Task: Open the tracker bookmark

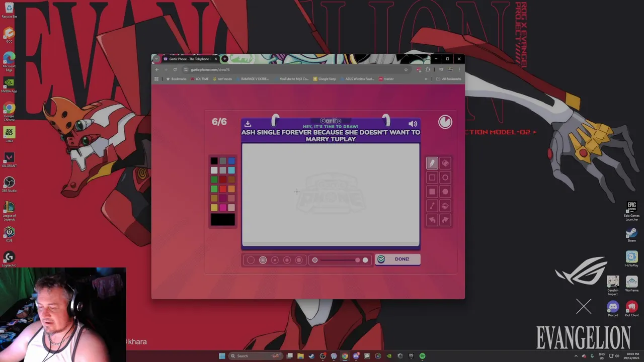Action: tap(386, 79)
